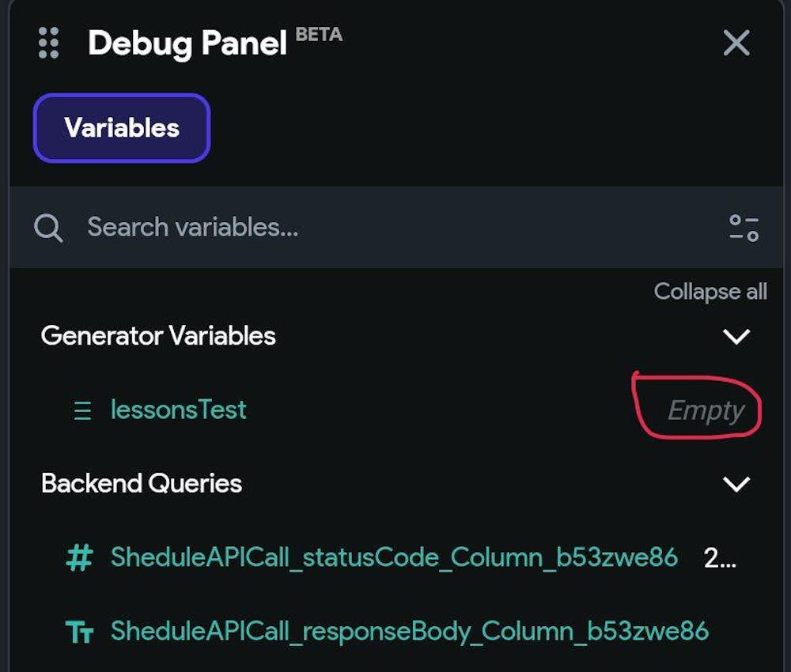Select SheduleAPICall_statusCode_Column_b53zwe86 variable
This screenshot has width=791, height=672.
pos(394,557)
